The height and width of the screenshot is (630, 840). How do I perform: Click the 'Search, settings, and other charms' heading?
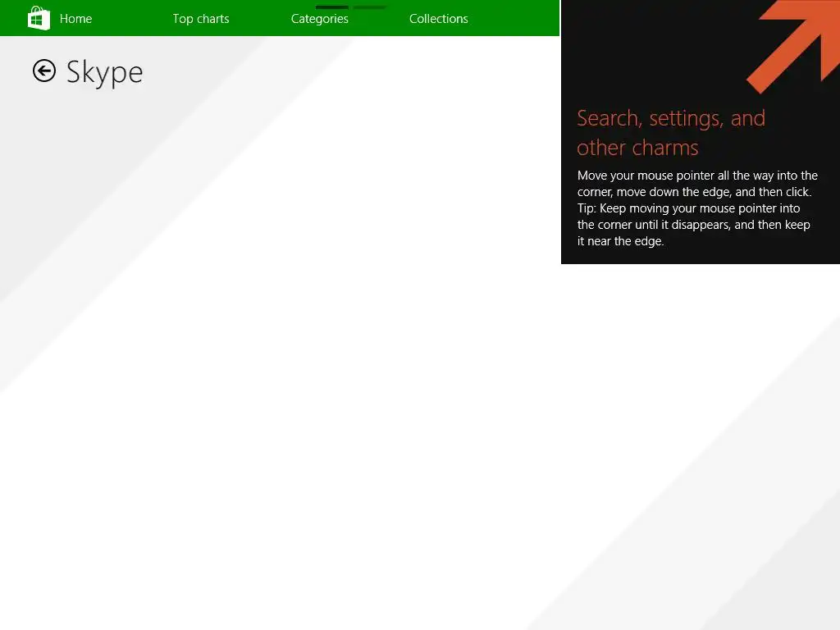coord(671,133)
